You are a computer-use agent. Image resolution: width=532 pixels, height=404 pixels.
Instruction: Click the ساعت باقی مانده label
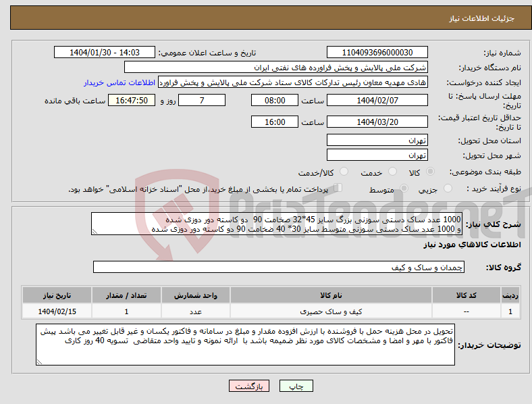75,101
